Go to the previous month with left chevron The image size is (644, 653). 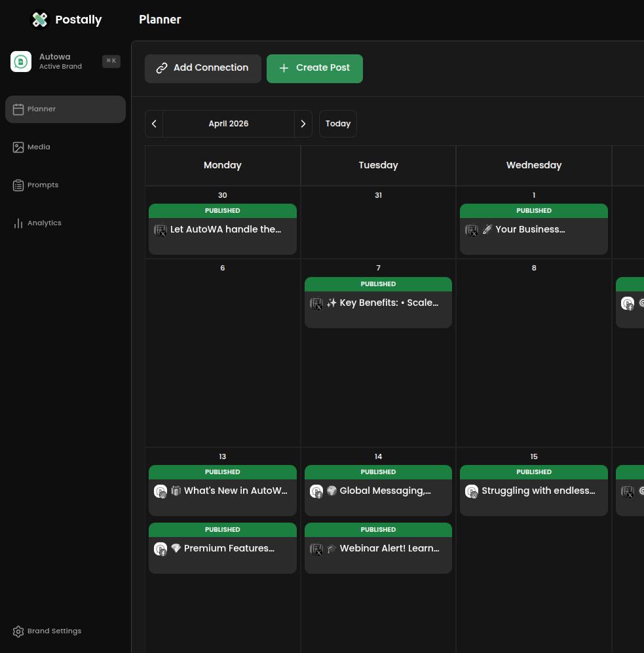tap(154, 124)
